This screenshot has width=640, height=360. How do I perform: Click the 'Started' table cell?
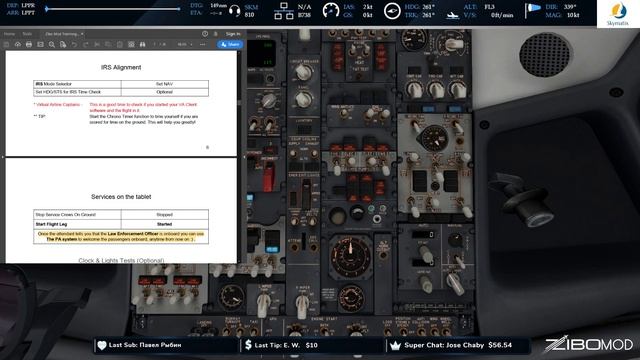[164, 224]
